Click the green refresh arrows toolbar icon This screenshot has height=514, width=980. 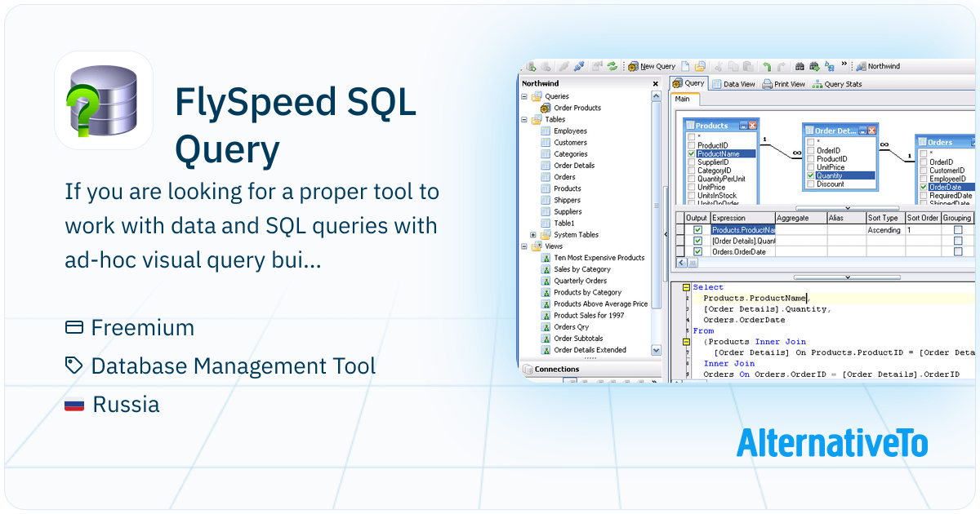[612, 67]
